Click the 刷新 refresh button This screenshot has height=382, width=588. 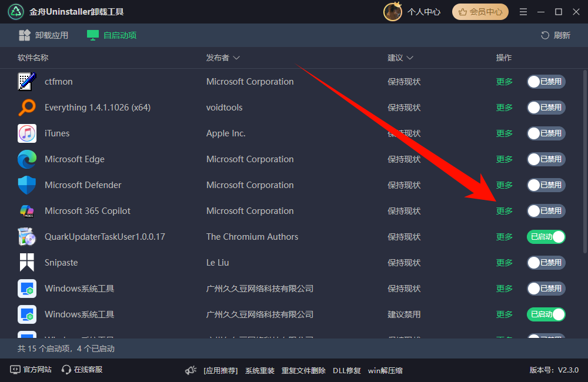(554, 35)
